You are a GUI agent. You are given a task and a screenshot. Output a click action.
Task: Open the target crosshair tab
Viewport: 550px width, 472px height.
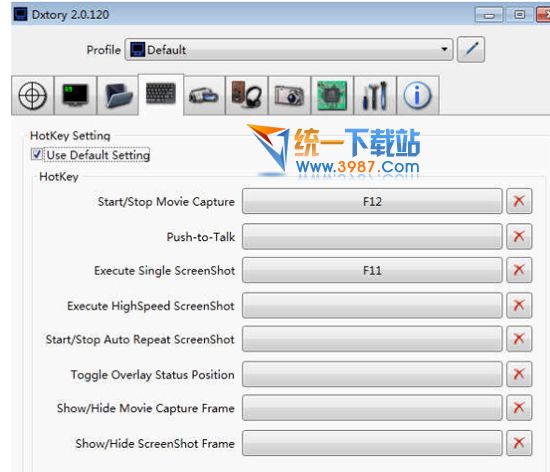coord(33,95)
